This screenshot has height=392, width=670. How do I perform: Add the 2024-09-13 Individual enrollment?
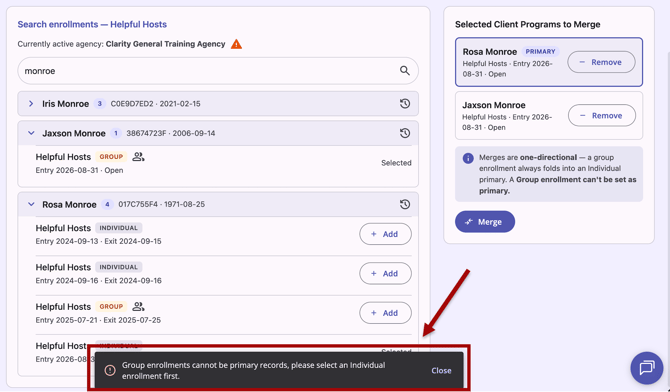coord(385,234)
